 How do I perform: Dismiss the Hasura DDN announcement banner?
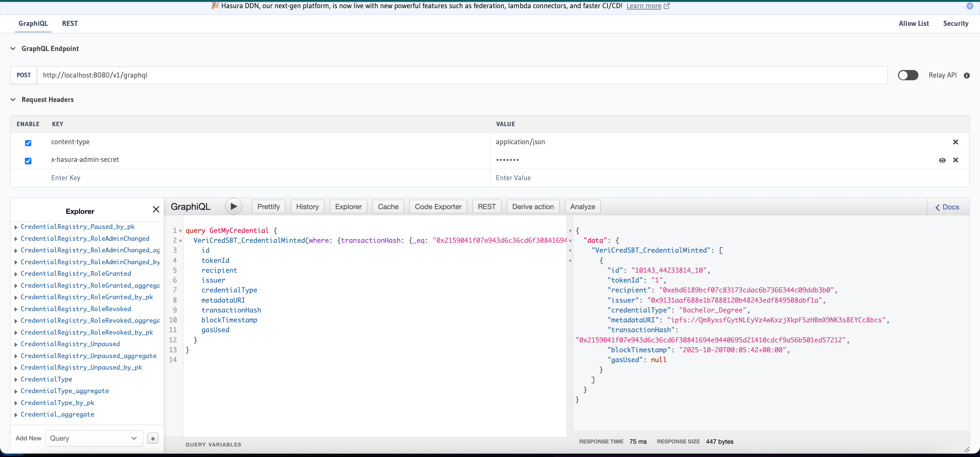pyautogui.click(x=970, y=6)
